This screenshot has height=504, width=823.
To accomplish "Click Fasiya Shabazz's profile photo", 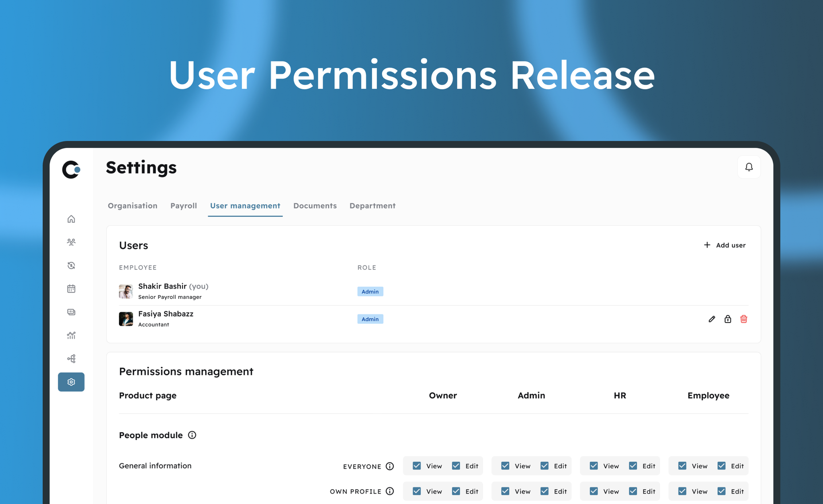I will pyautogui.click(x=126, y=319).
